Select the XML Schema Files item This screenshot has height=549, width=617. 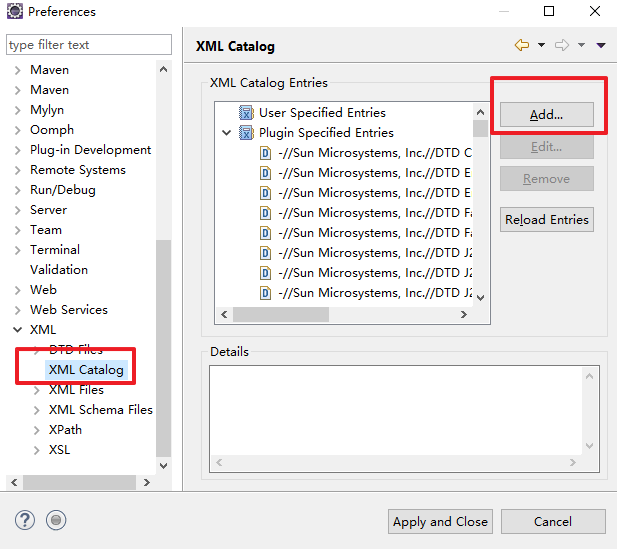[x=101, y=410]
